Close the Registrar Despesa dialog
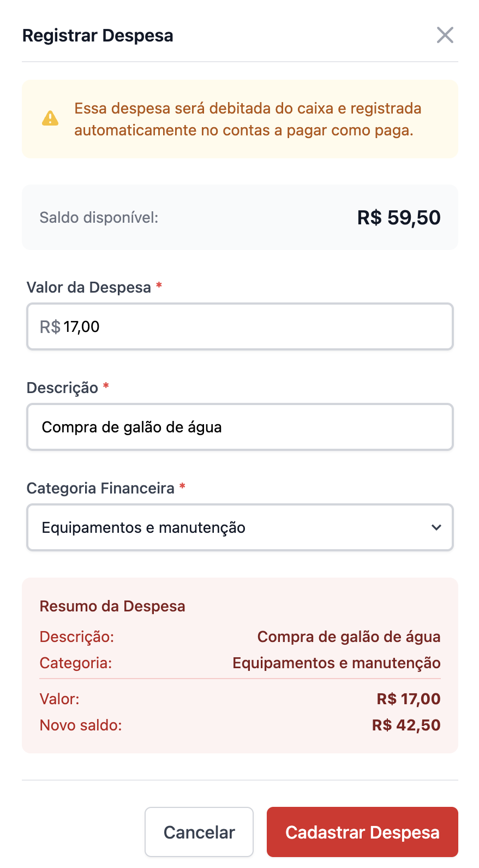 (445, 35)
